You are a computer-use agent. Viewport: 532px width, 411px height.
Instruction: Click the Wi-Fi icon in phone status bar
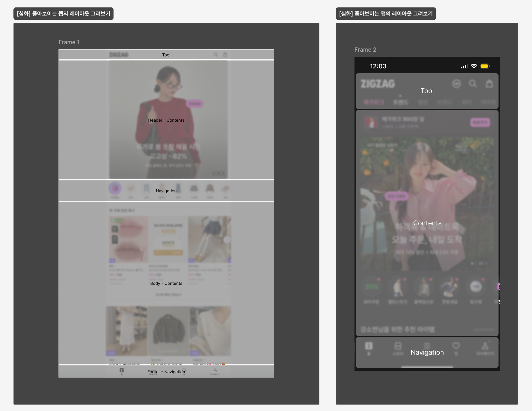474,66
